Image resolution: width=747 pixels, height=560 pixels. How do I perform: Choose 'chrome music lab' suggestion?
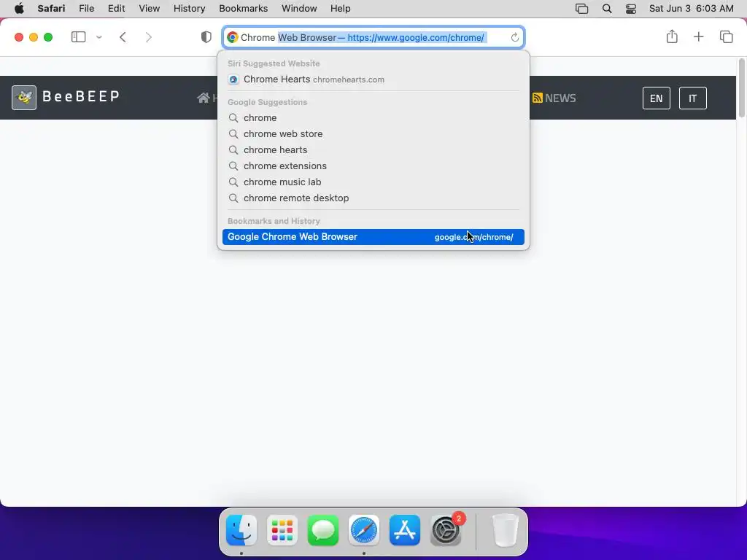(373, 182)
